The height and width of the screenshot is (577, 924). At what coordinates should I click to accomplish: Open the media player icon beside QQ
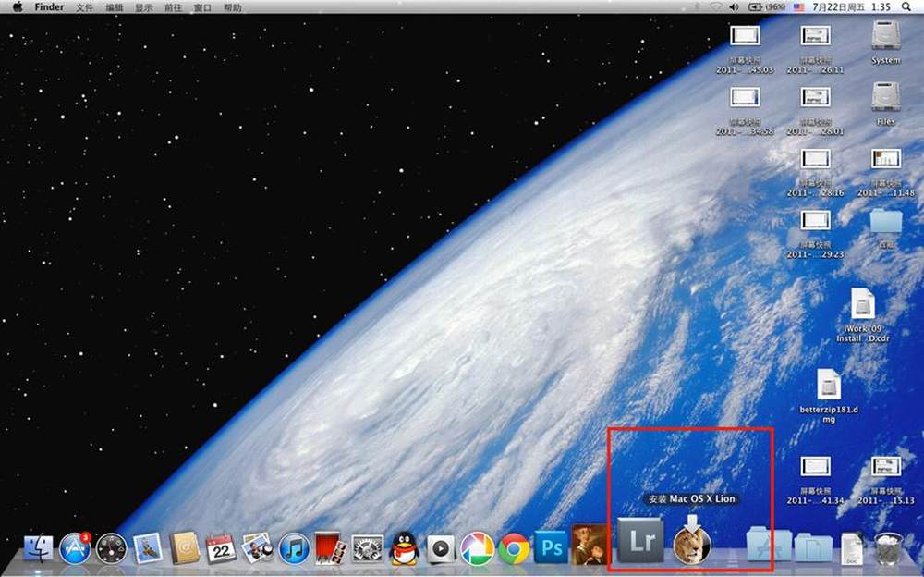click(441, 549)
